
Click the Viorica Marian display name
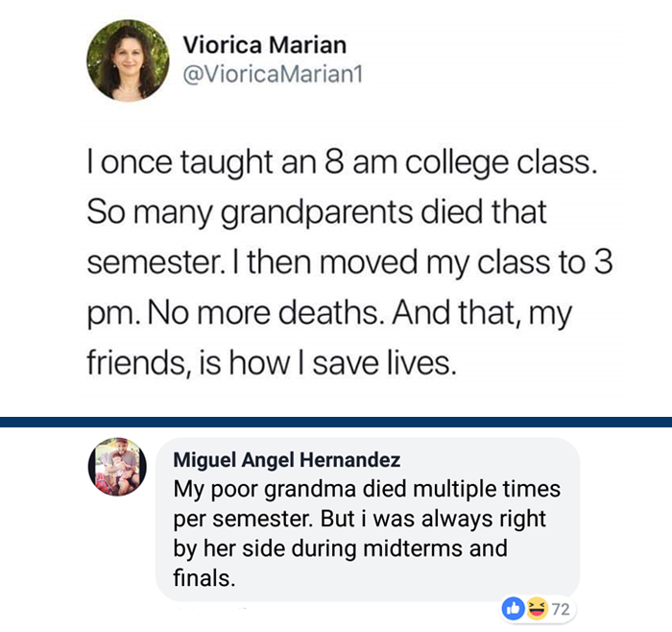tap(264, 44)
